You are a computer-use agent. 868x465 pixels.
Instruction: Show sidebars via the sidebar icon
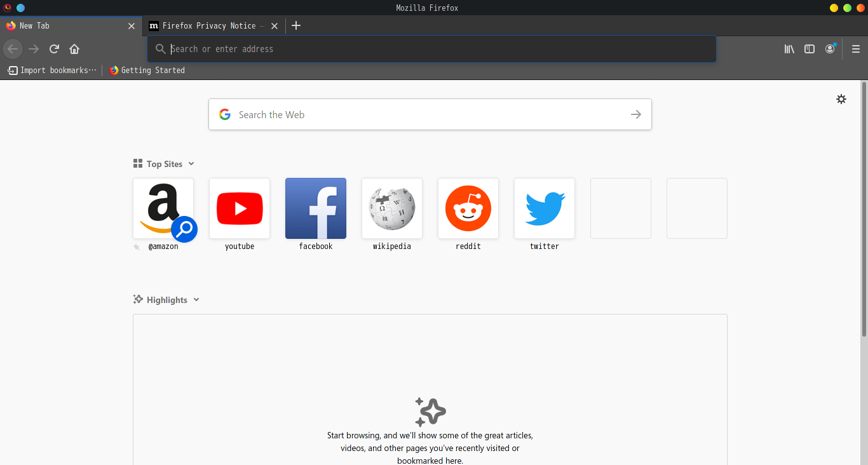pos(810,49)
